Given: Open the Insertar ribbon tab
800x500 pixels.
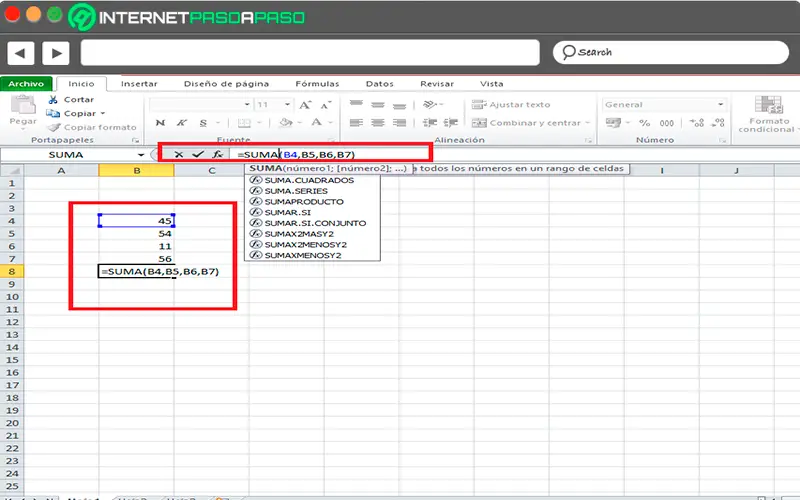Looking at the screenshot, I should (139, 84).
